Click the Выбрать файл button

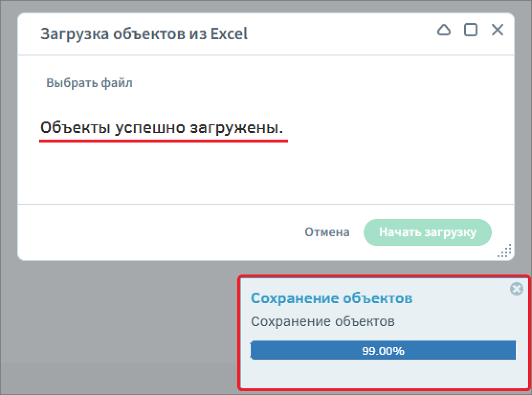pyautogui.click(x=89, y=83)
